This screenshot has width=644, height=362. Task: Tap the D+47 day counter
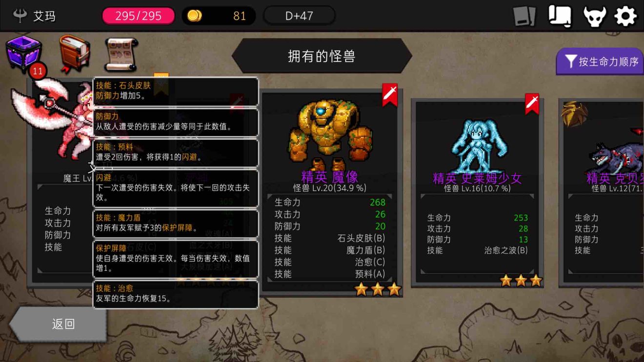[299, 16]
